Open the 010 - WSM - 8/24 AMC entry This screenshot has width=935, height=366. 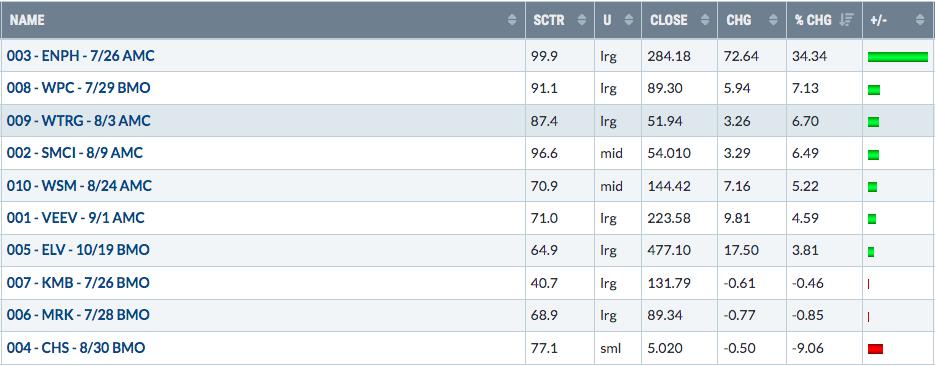pyautogui.click(x=79, y=186)
